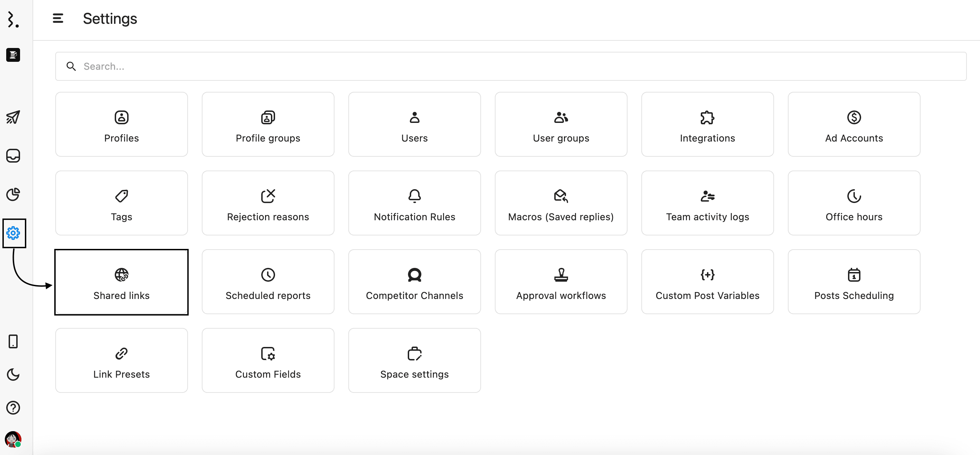Open Macros (Saved replies) settings

pos(561,203)
